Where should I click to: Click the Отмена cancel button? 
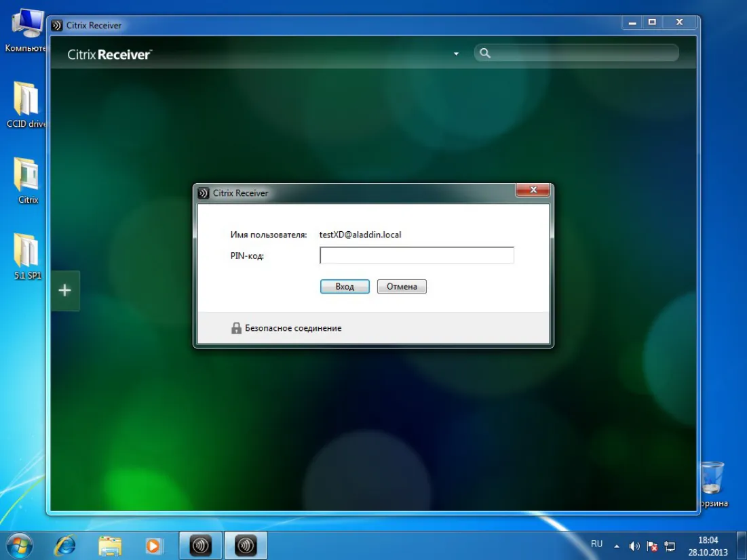click(402, 286)
